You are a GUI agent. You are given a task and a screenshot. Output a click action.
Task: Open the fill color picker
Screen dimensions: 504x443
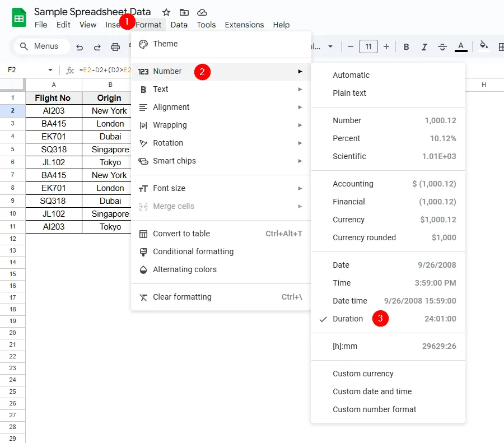(x=484, y=46)
